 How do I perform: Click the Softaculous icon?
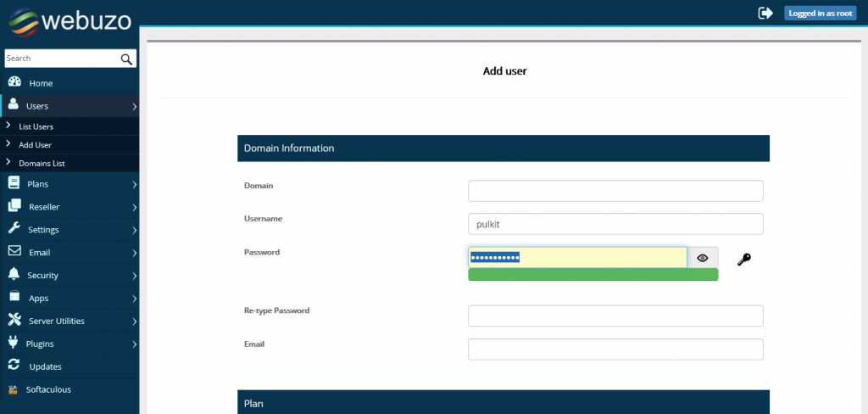[x=14, y=389]
